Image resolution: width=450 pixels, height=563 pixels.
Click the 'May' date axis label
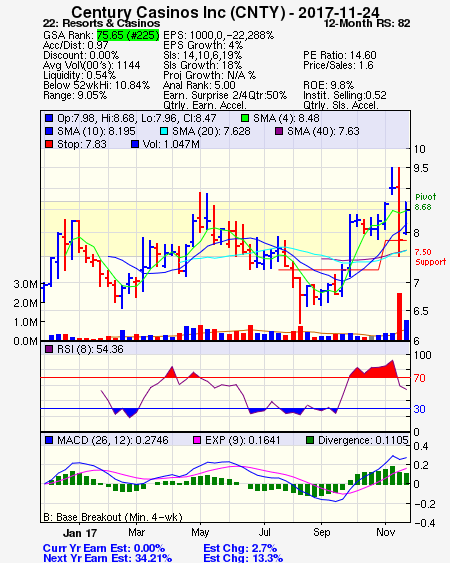click(x=200, y=532)
